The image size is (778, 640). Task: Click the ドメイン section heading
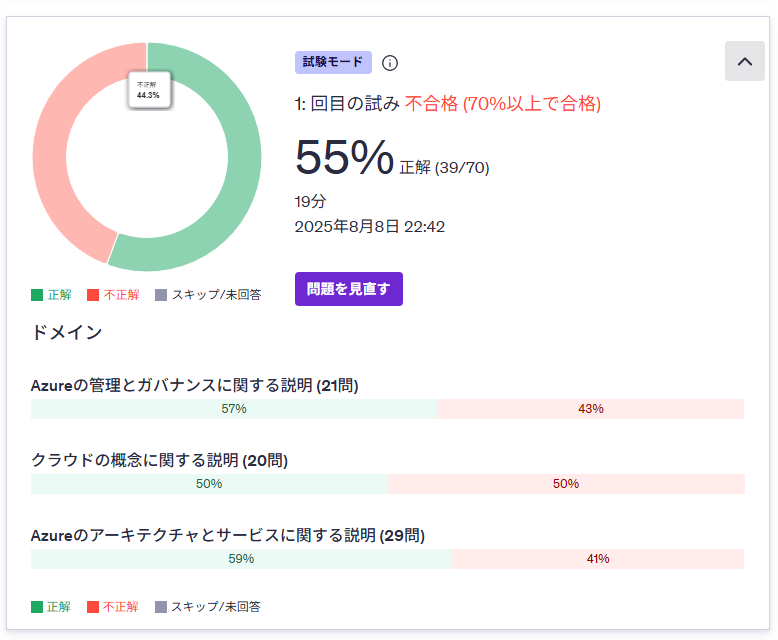67,332
